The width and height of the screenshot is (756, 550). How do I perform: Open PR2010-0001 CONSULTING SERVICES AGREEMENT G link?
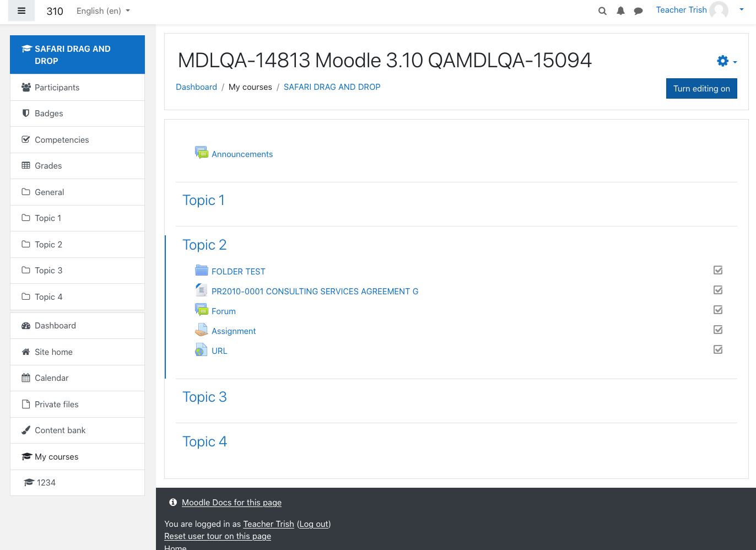pyautogui.click(x=315, y=292)
